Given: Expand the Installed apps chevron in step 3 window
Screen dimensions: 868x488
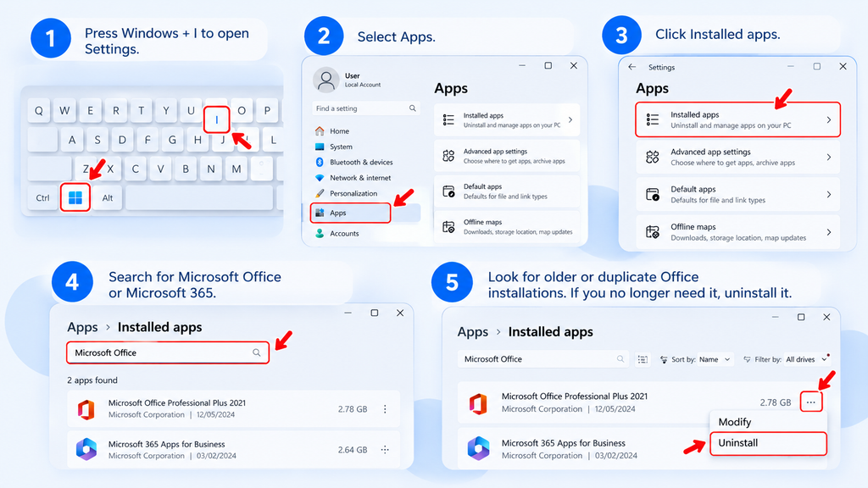Looking at the screenshot, I should (829, 119).
